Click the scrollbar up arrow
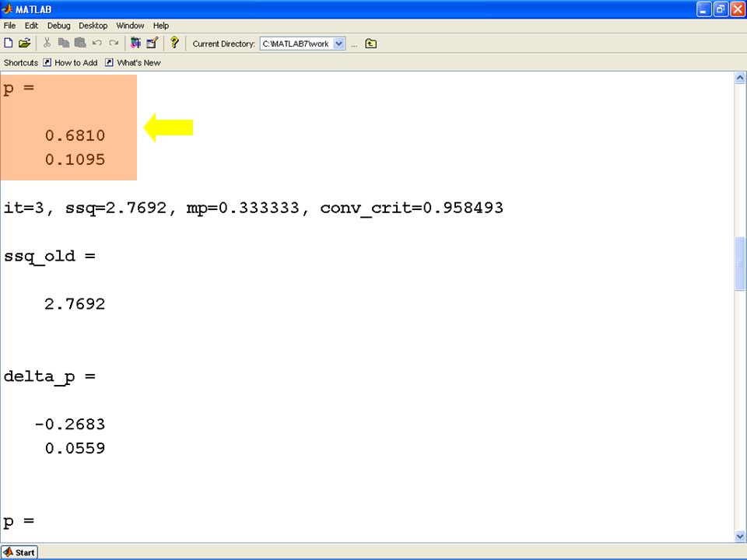The height and width of the screenshot is (560, 747). [740, 78]
